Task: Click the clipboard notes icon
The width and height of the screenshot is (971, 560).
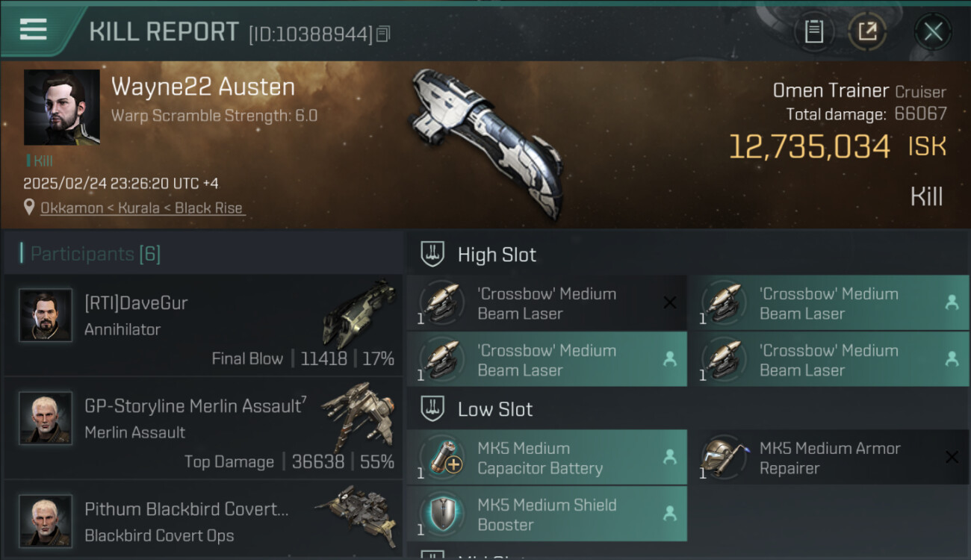Action: click(813, 31)
